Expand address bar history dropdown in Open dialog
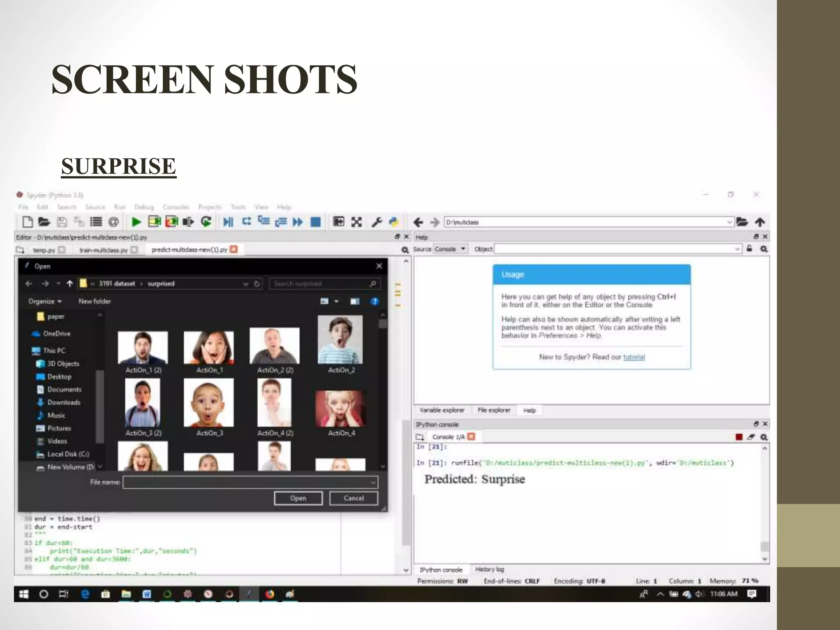This screenshot has height=630, width=840. point(245,284)
